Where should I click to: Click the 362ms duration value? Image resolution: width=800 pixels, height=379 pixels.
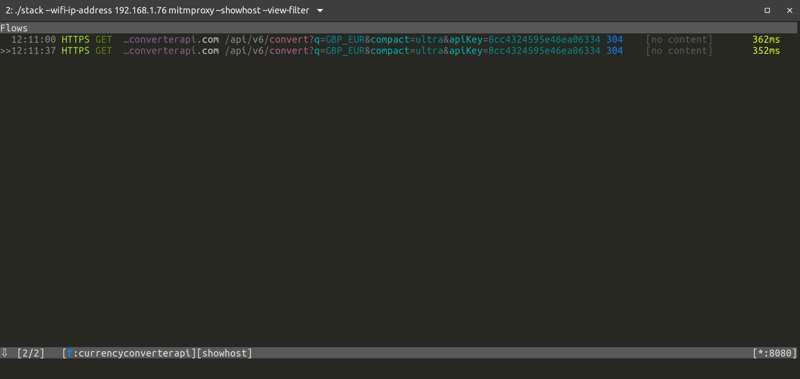click(x=766, y=39)
